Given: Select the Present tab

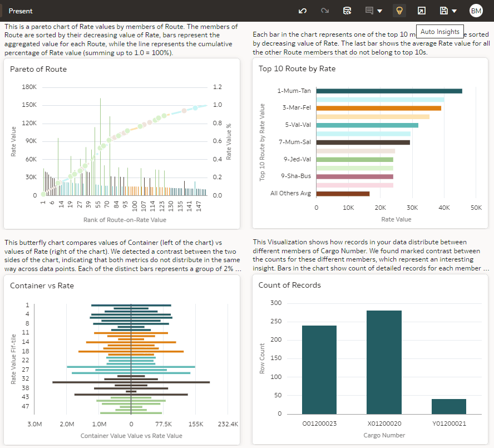Looking at the screenshot, I should point(21,11).
